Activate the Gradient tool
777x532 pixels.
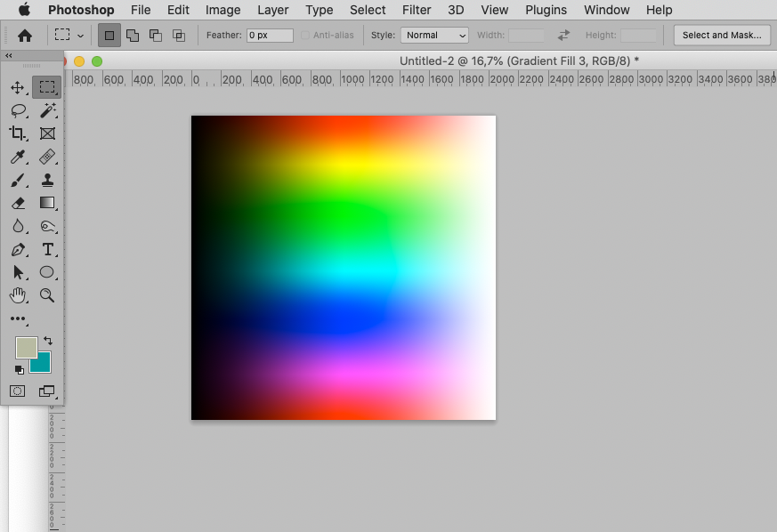(x=47, y=203)
